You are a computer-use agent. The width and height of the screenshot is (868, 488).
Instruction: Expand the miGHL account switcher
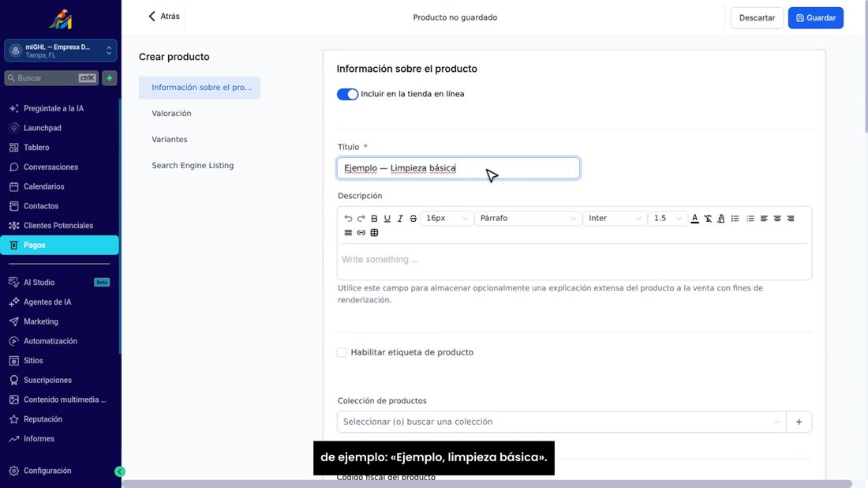pos(60,51)
